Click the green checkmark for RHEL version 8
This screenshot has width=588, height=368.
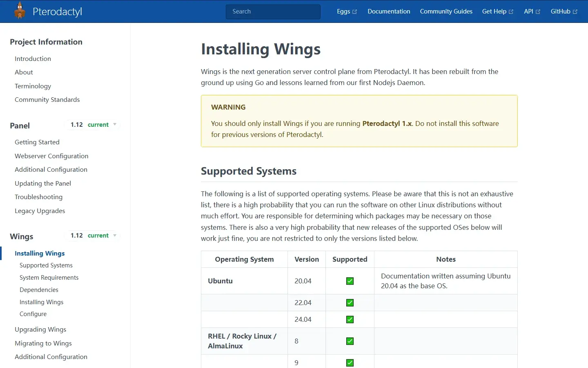(350, 341)
